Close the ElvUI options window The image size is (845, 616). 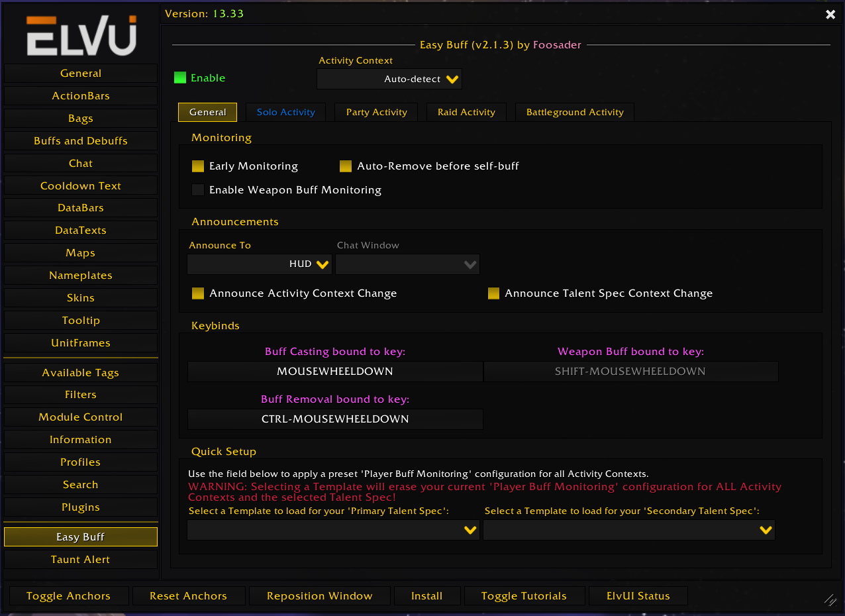pos(830,15)
